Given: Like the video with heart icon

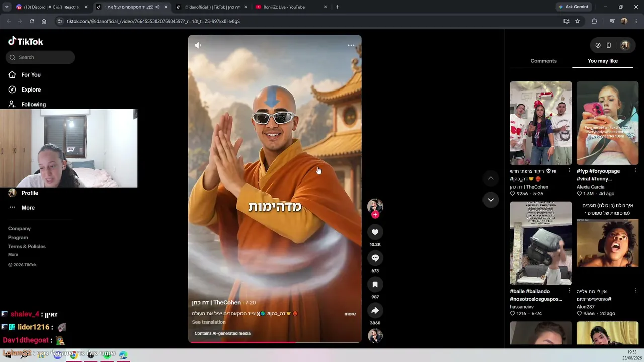Looking at the screenshot, I should coord(375,232).
